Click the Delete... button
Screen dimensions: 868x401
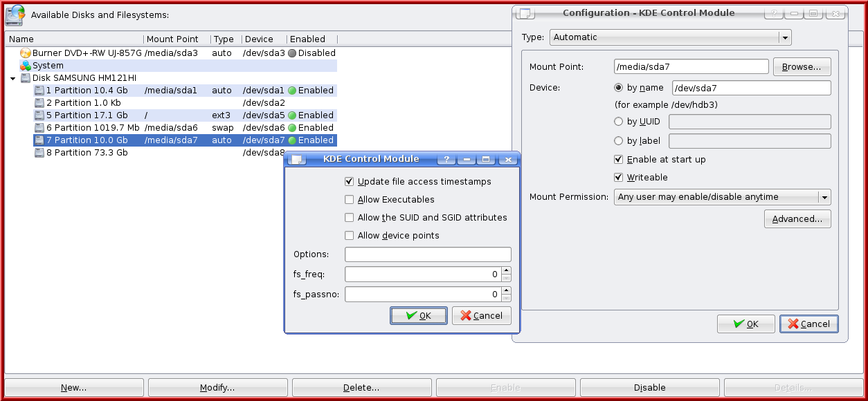[x=361, y=388]
